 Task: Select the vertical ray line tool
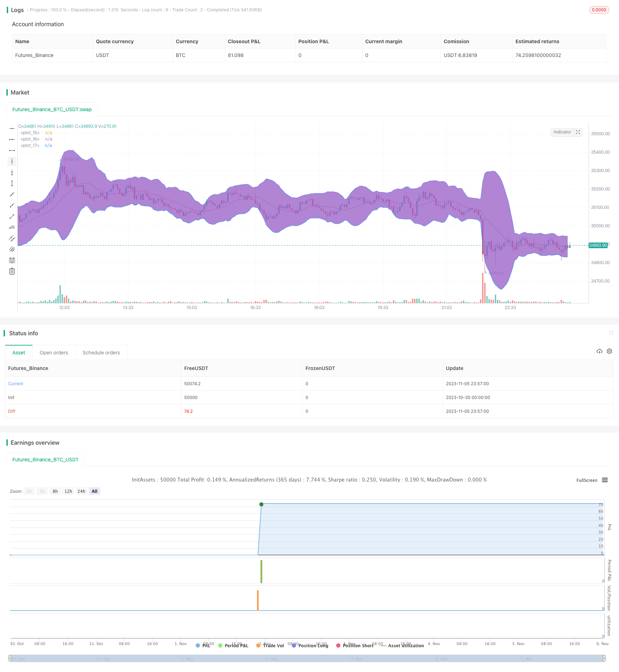click(12, 172)
